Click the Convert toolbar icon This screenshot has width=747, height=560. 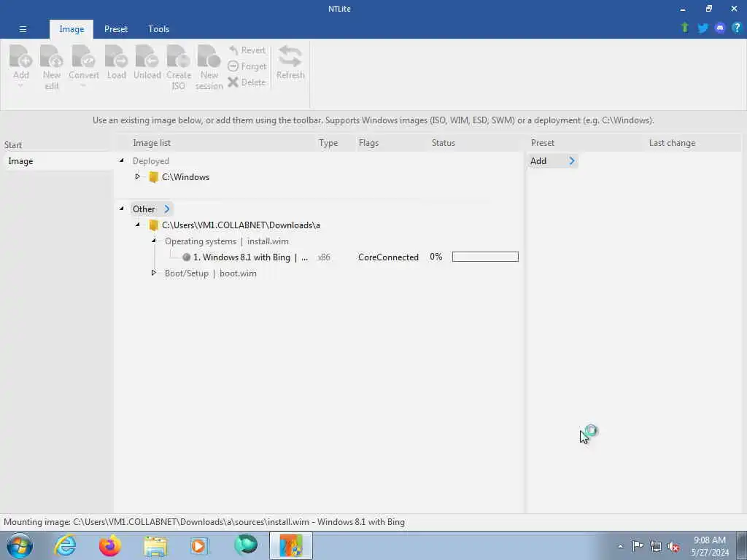(x=83, y=56)
